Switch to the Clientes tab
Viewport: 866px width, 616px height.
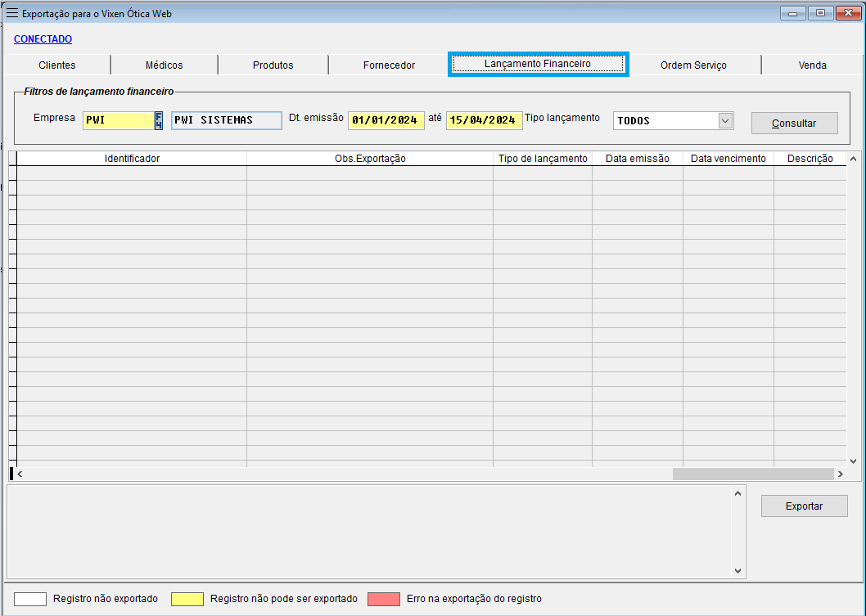pos(57,65)
